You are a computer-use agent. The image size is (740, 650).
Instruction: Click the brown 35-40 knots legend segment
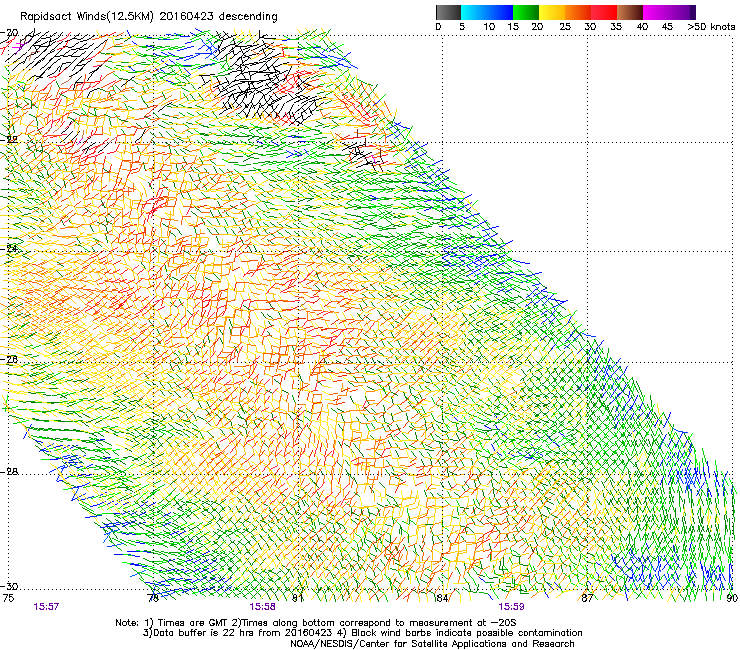tap(630, 12)
